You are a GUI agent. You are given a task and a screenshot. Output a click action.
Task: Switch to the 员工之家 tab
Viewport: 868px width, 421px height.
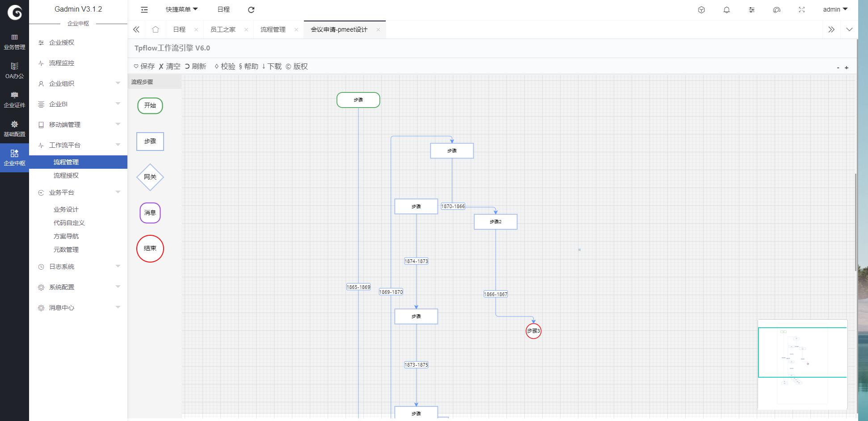pos(223,29)
